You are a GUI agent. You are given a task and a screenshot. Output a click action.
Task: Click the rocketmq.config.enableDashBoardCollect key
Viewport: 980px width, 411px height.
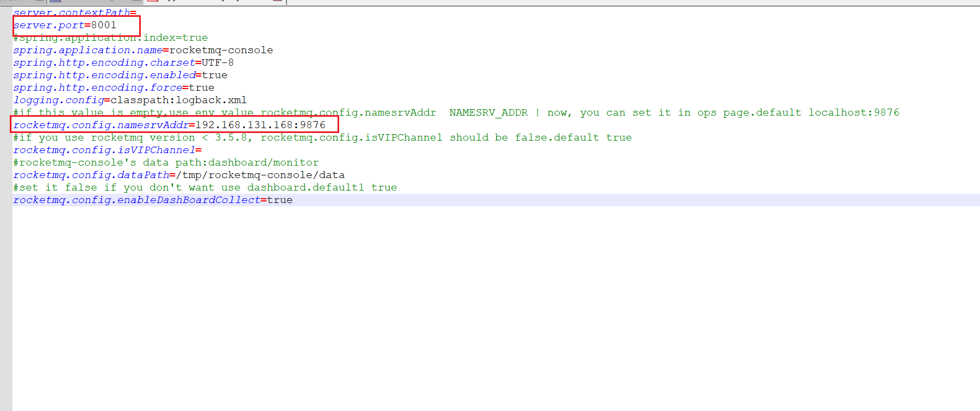[x=137, y=200]
